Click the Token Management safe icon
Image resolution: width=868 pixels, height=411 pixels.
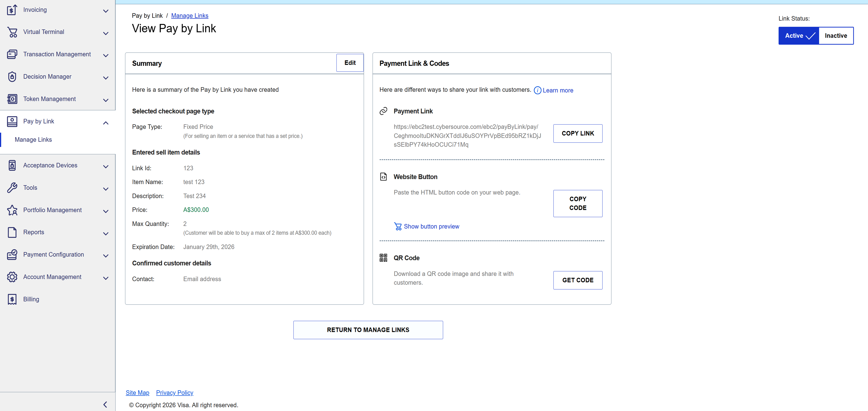(12, 99)
